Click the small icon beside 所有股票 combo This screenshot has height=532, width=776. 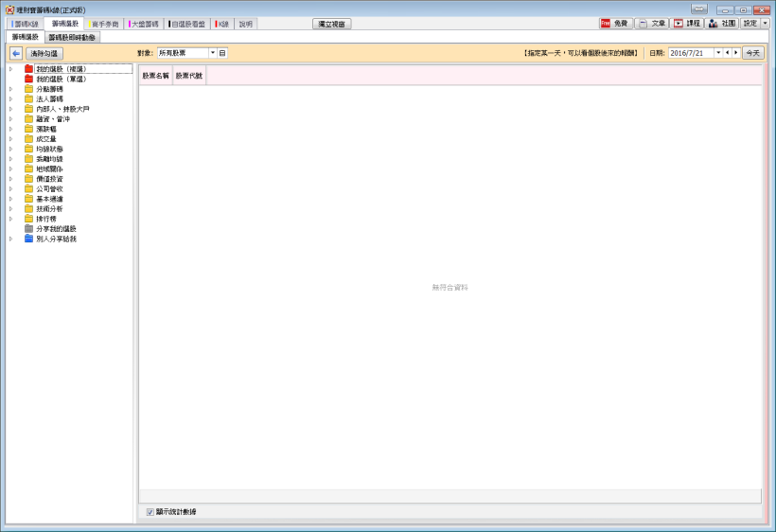pos(222,53)
